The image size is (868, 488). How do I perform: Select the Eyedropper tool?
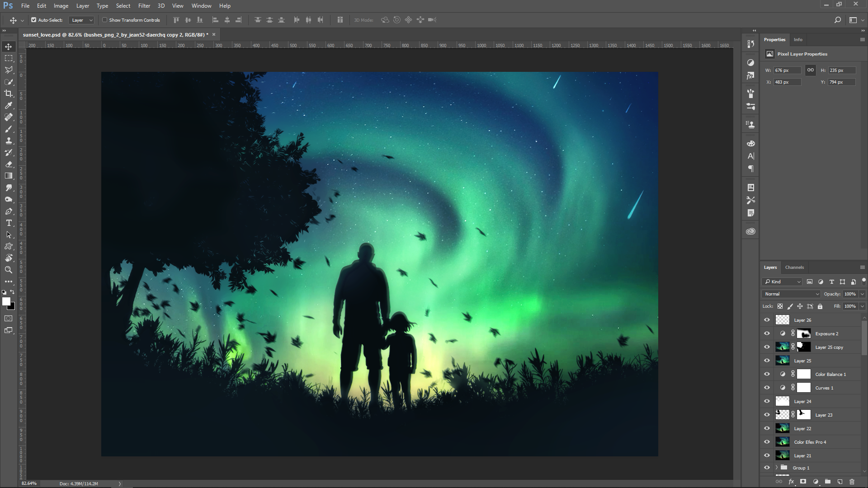[9, 105]
